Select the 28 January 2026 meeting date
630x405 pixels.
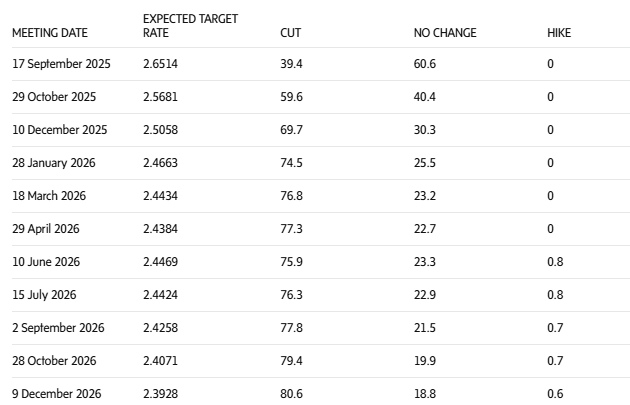[x=53, y=163]
